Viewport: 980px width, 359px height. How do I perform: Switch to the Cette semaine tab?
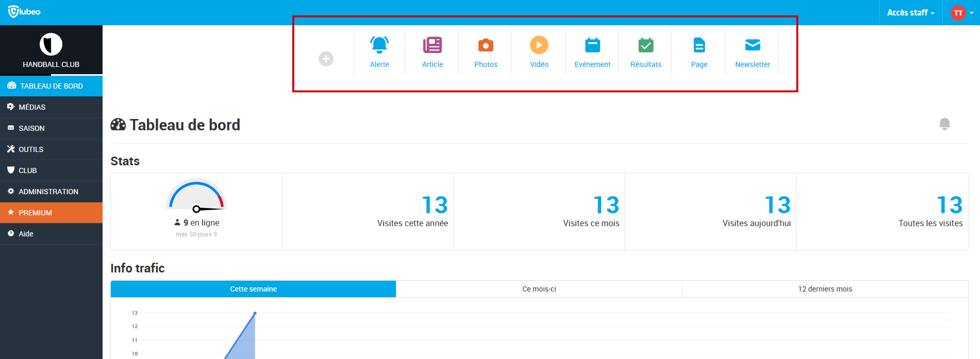click(253, 289)
